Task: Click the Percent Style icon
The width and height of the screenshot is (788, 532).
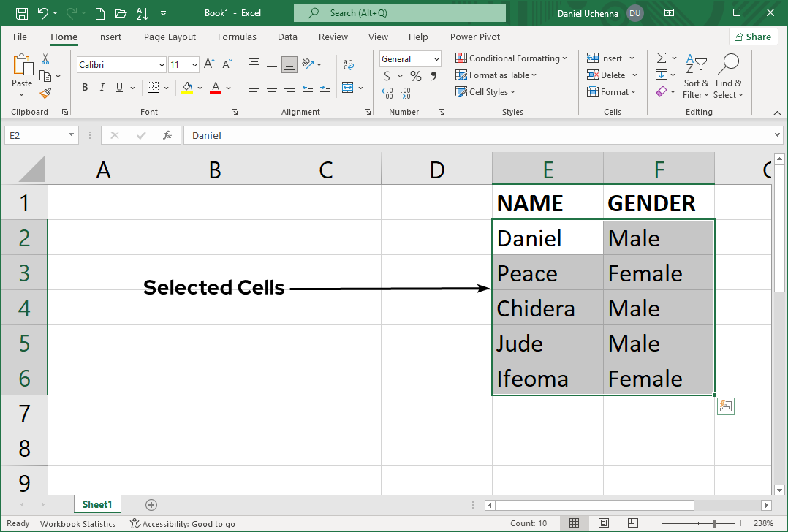Action: point(415,76)
